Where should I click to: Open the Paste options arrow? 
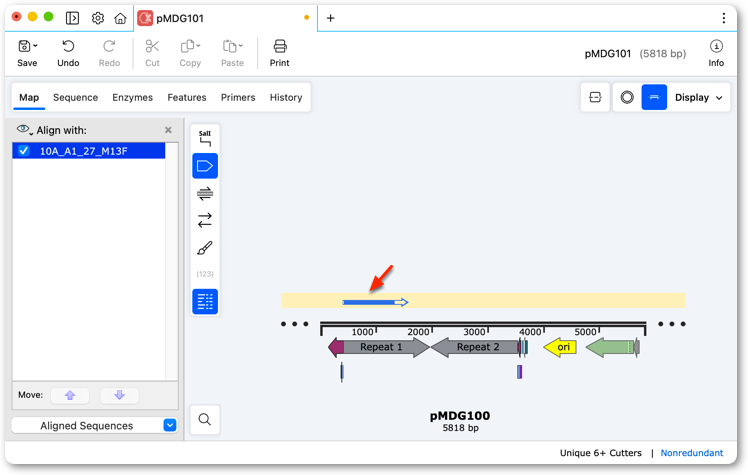[x=241, y=46]
